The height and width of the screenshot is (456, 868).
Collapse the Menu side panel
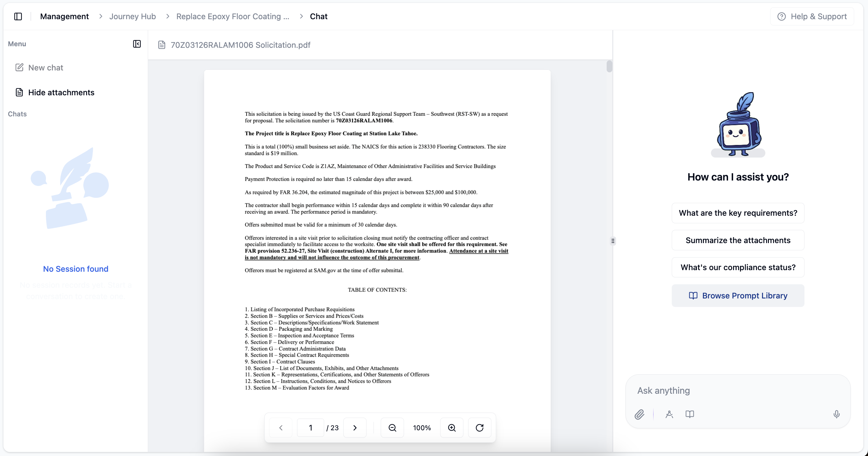pos(137,44)
